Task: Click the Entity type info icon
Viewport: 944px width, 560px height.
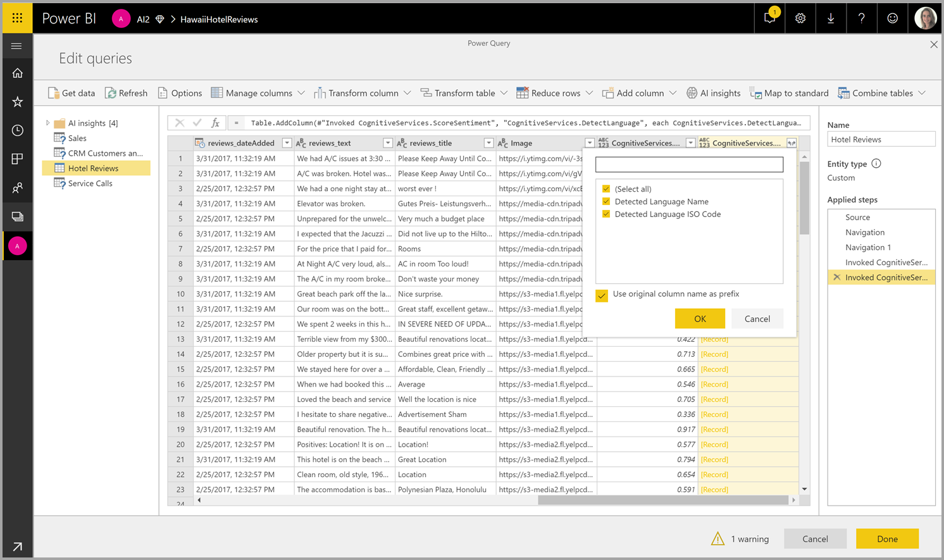Action: click(x=876, y=163)
